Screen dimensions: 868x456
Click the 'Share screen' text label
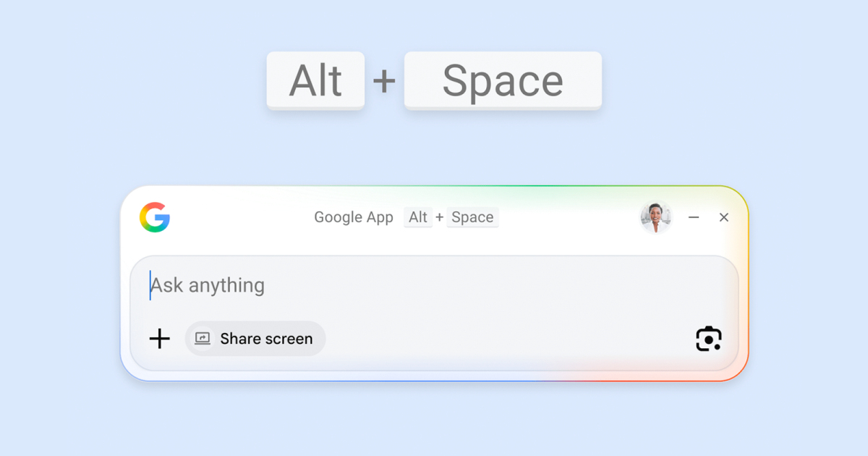pos(266,339)
